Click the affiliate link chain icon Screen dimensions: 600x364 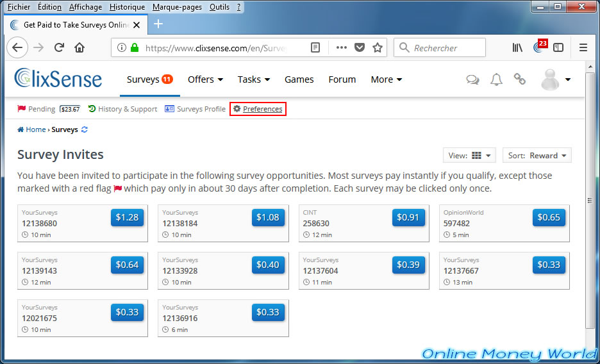point(519,79)
